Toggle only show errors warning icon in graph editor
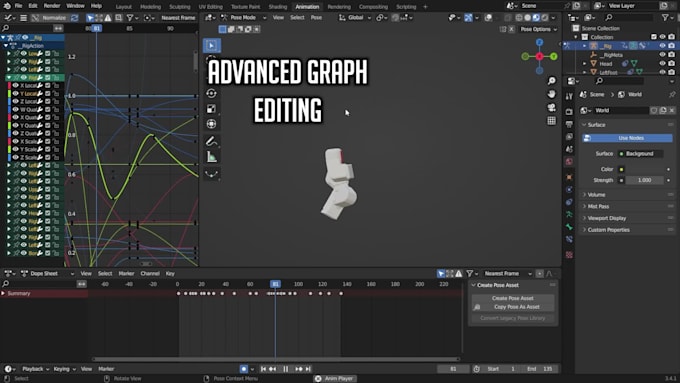680x383 pixels. tap(108, 18)
